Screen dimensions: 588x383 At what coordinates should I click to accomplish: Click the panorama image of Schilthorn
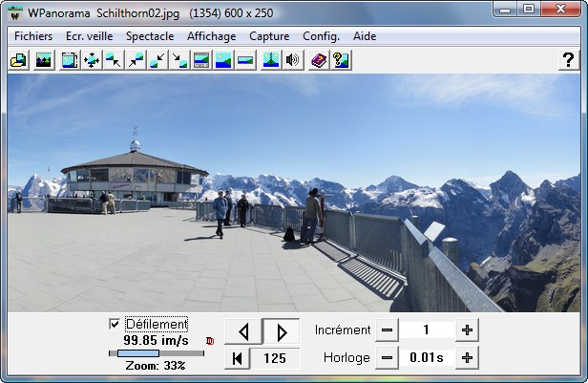point(294,193)
